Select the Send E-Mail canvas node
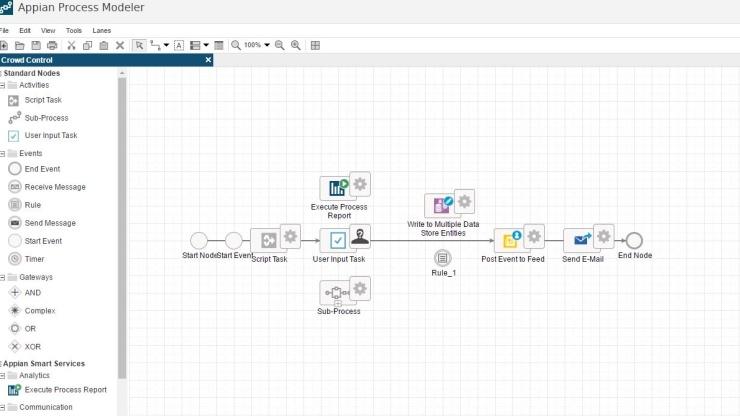740x416 pixels. pyautogui.click(x=582, y=241)
